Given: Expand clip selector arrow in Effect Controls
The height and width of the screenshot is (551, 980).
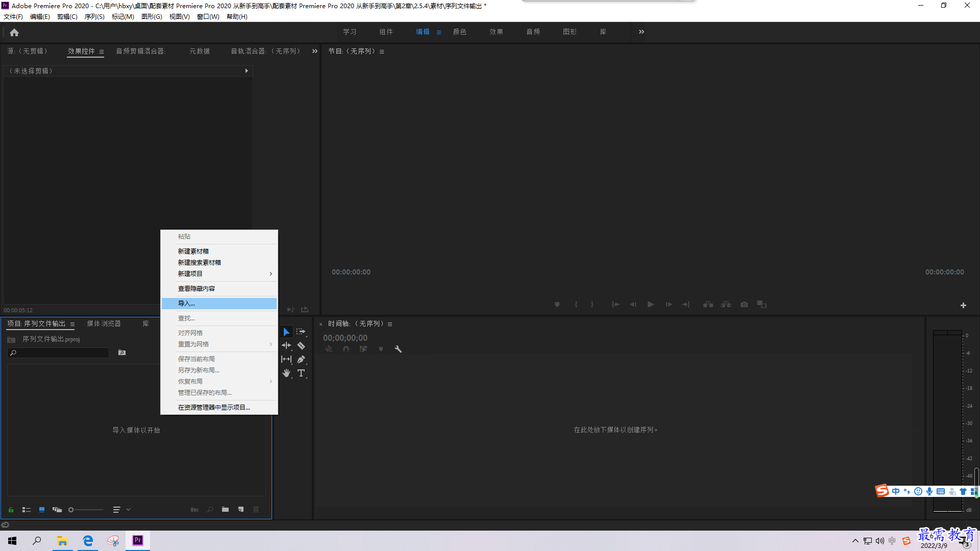Looking at the screenshot, I should click(247, 71).
